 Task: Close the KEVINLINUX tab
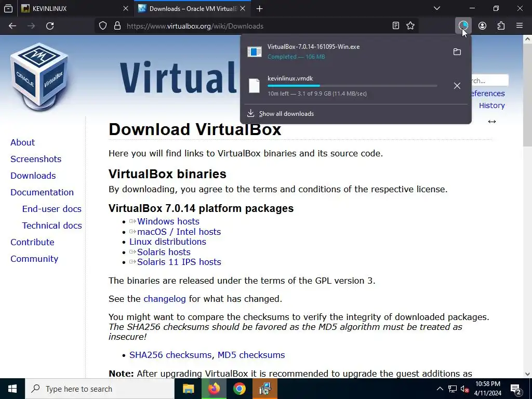tap(126, 8)
